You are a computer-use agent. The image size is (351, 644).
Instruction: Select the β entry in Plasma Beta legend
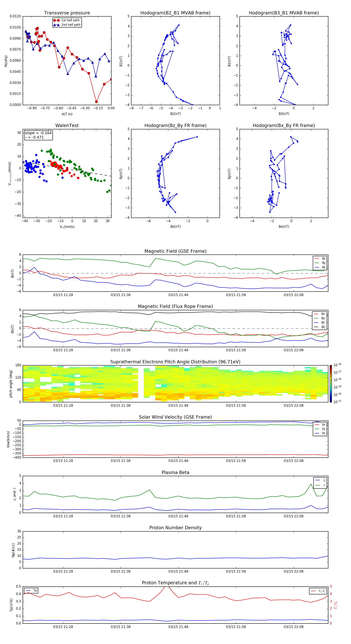coord(321,485)
